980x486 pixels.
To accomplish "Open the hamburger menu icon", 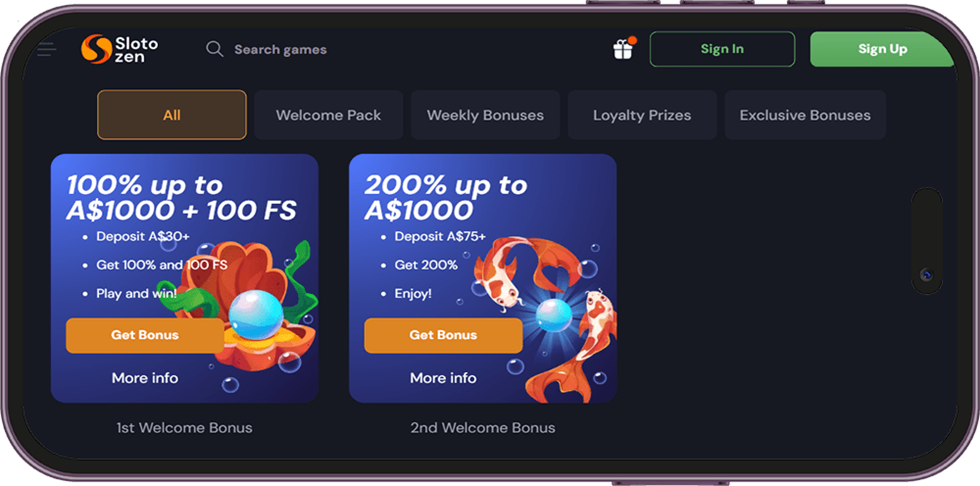I will (x=47, y=49).
